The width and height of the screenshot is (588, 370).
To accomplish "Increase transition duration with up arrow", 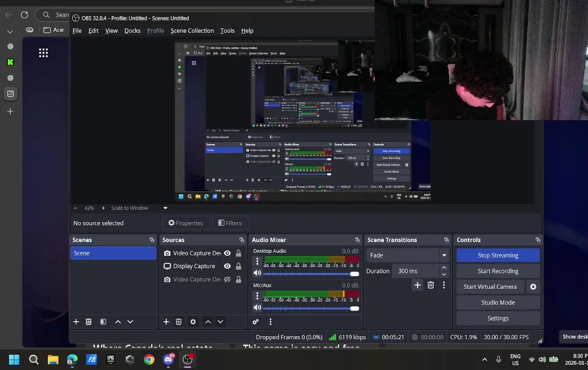I will coord(444,268).
